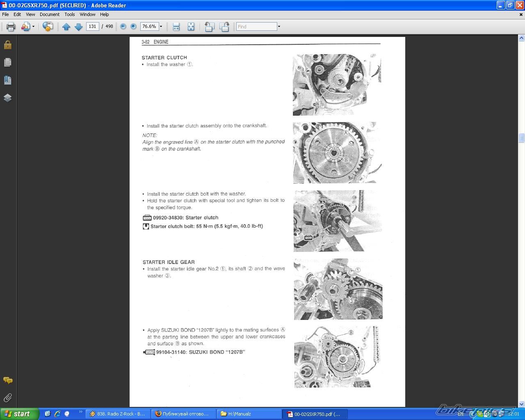Toggle the Layers navigation panel
Screen dimensions: 525x420
[7, 98]
